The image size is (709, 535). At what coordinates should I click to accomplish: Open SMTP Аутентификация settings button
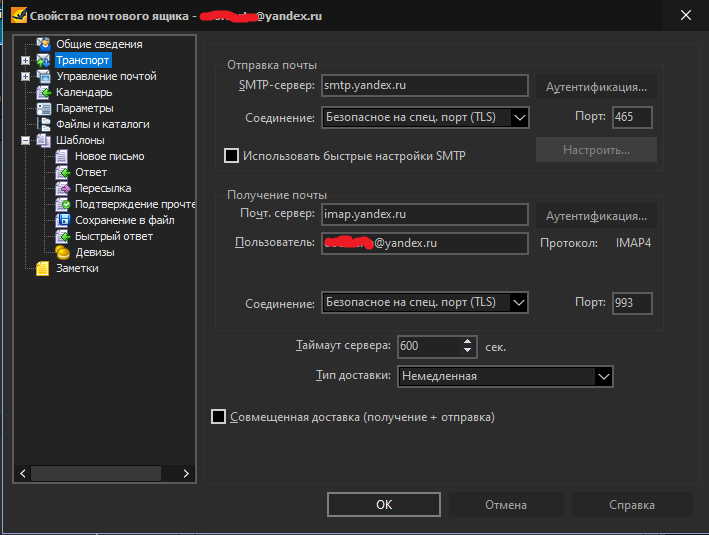click(596, 87)
